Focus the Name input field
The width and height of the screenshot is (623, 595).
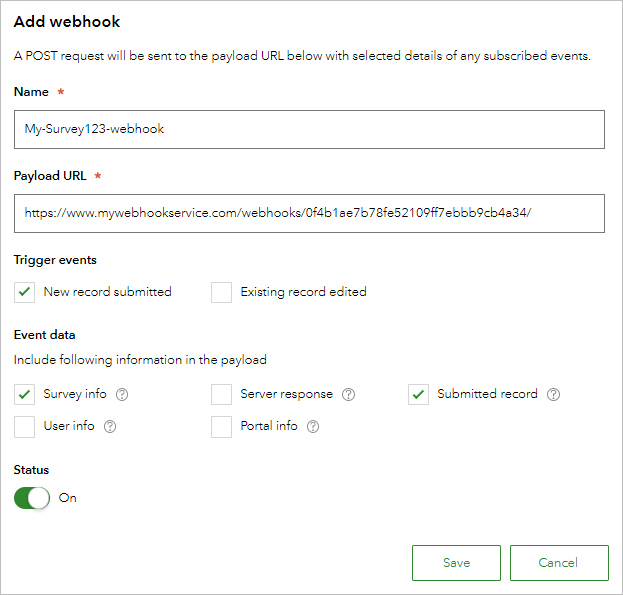pyautogui.click(x=309, y=129)
